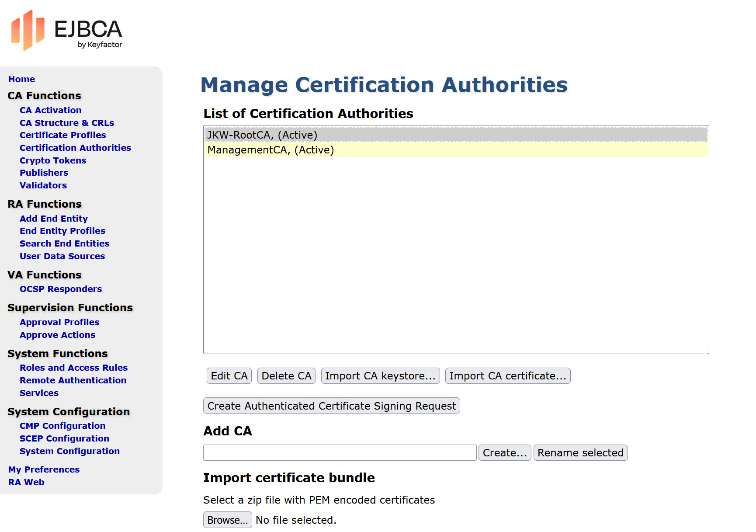Focus the Add CA name text field
The height and width of the screenshot is (532, 756).
[340, 453]
